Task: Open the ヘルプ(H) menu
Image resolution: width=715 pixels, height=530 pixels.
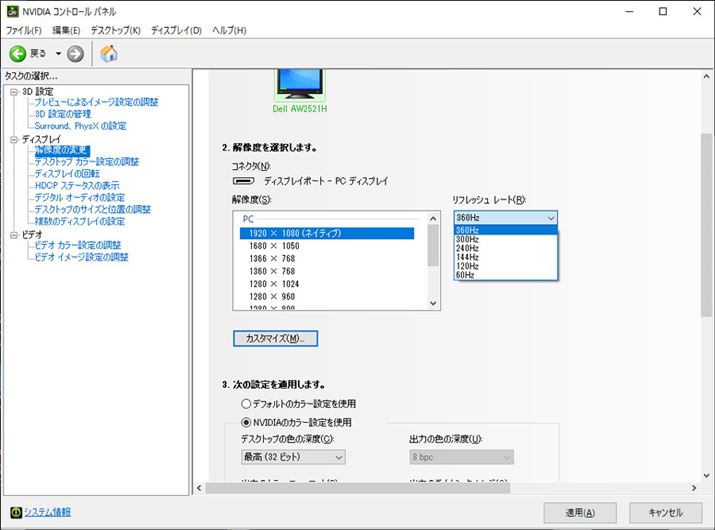Action: coord(229,31)
